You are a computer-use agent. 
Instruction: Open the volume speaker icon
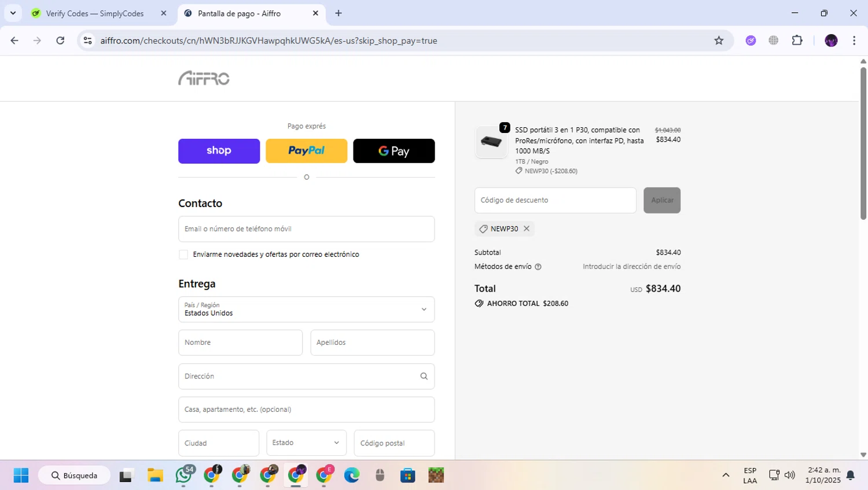click(x=790, y=476)
